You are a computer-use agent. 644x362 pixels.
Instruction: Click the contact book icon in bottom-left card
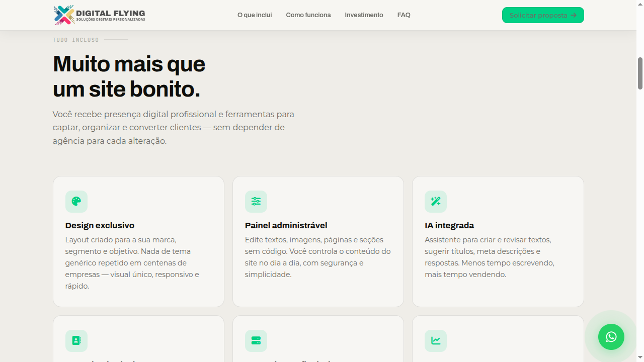[x=76, y=341]
